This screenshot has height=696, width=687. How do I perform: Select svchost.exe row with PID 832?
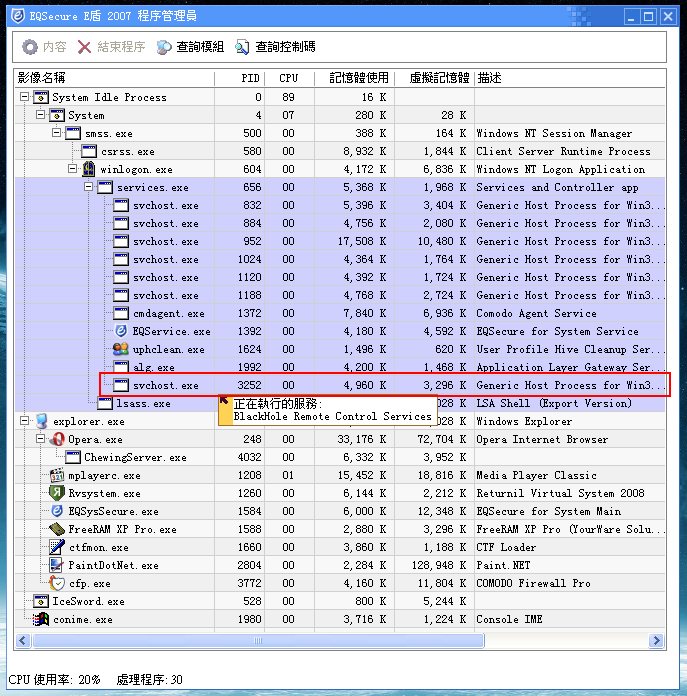340,205
